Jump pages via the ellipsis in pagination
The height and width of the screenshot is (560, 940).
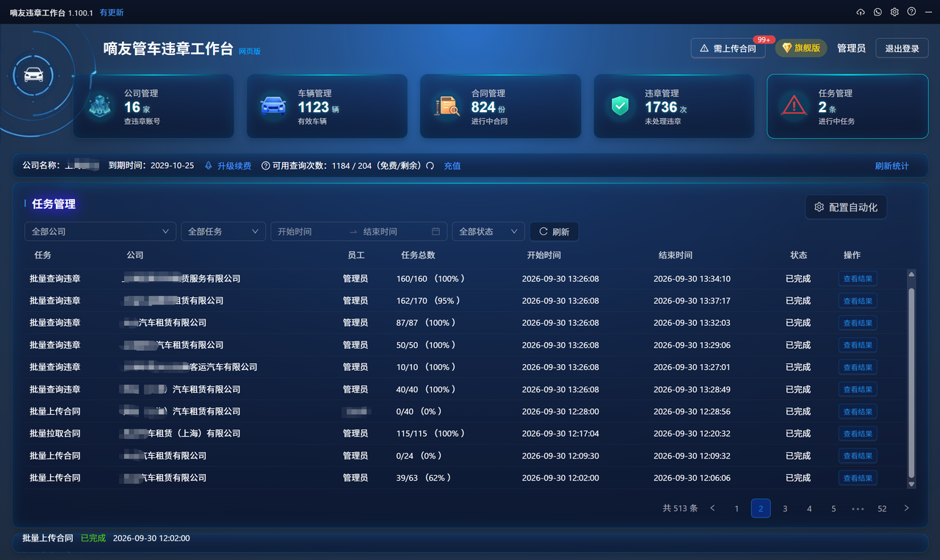pyautogui.click(x=858, y=509)
